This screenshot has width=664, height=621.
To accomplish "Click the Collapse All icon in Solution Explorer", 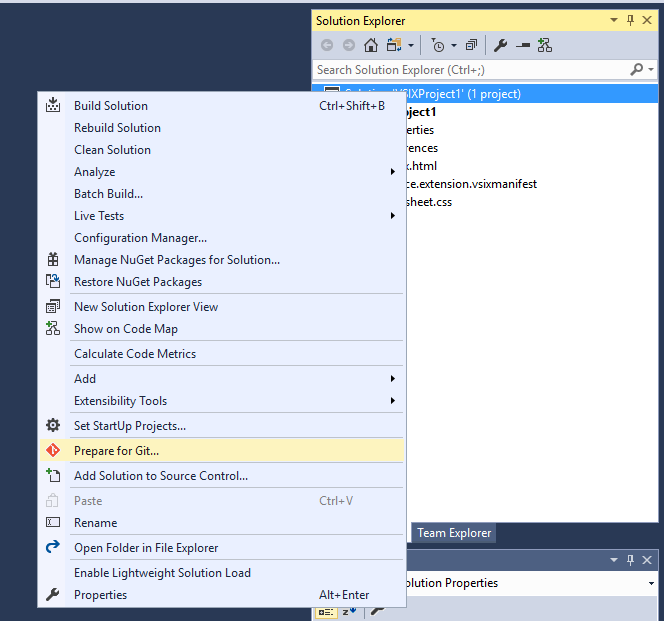I will (x=471, y=45).
